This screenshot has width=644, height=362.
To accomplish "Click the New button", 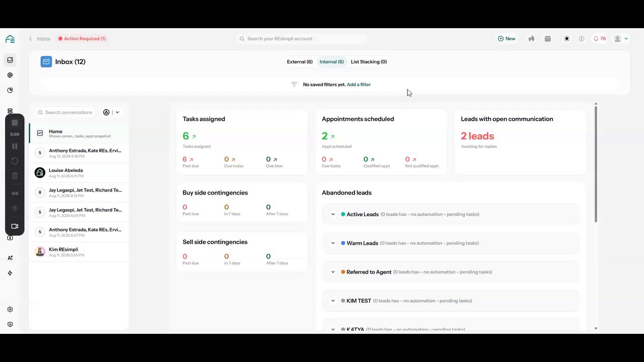I will coord(507,39).
